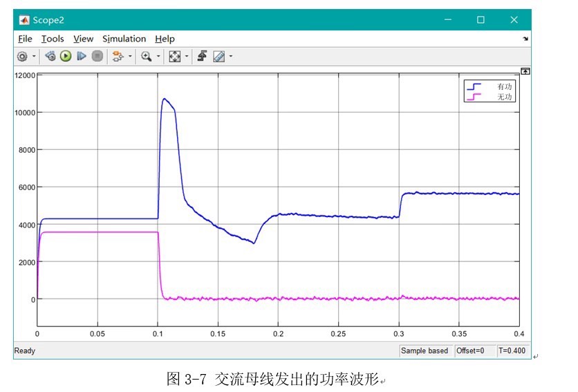This screenshot has height=392, width=578.
Task: Expand dropdown arrow beside the gear icon
Action: (x=34, y=57)
